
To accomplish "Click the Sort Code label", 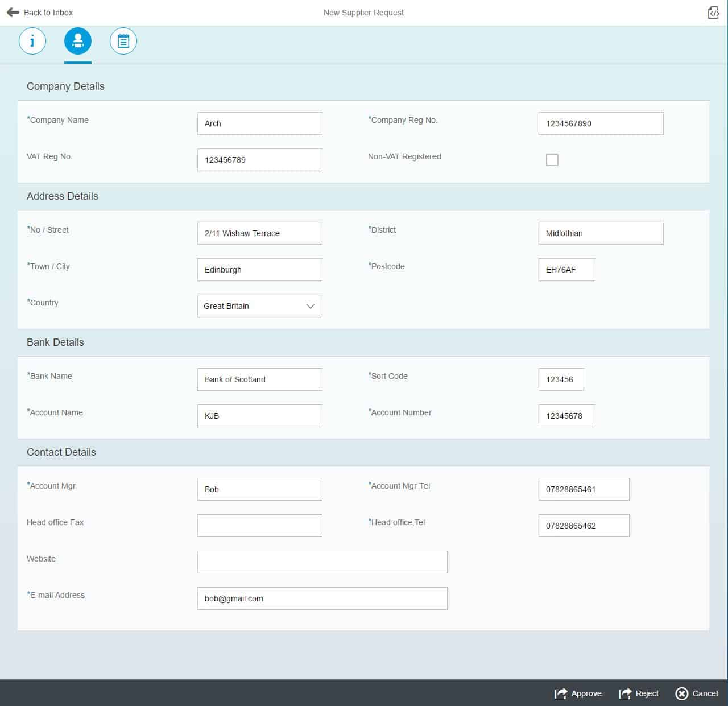I will (388, 376).
